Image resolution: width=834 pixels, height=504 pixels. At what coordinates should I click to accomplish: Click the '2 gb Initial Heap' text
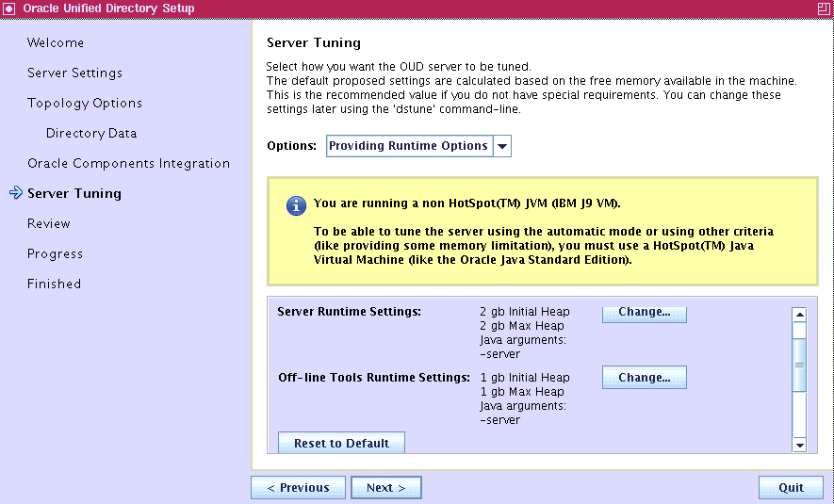[525, 312]
